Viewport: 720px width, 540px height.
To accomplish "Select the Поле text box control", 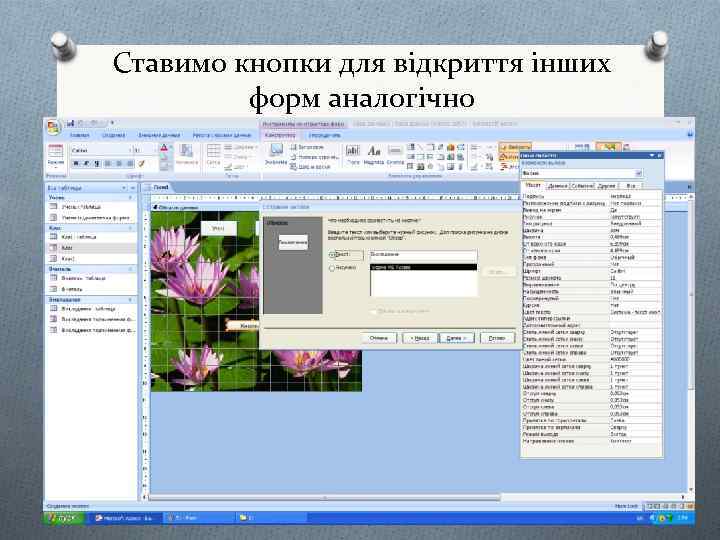I will (x=353, y=155).
